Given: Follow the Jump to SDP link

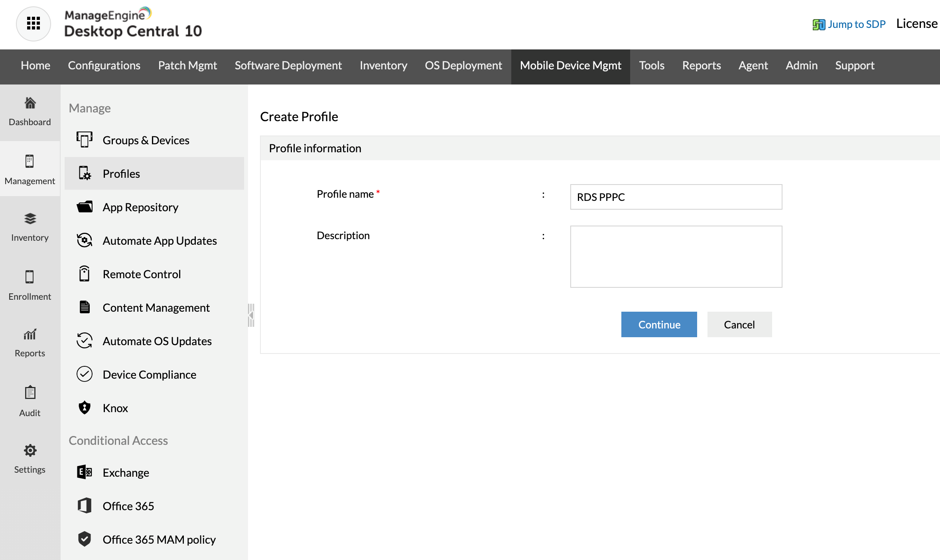Looking at the screenshot, I should (x=856, y=24).
